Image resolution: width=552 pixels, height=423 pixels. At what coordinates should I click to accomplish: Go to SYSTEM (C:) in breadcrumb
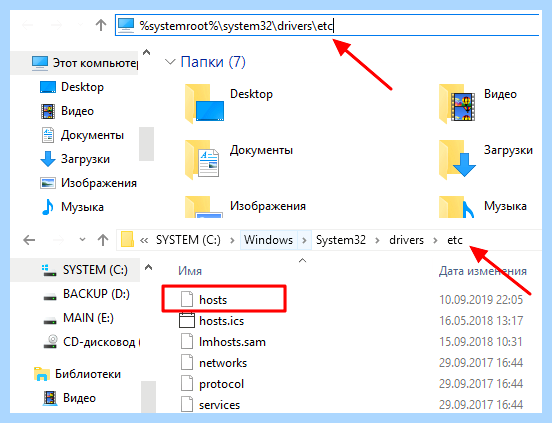[x=188, y=240]
